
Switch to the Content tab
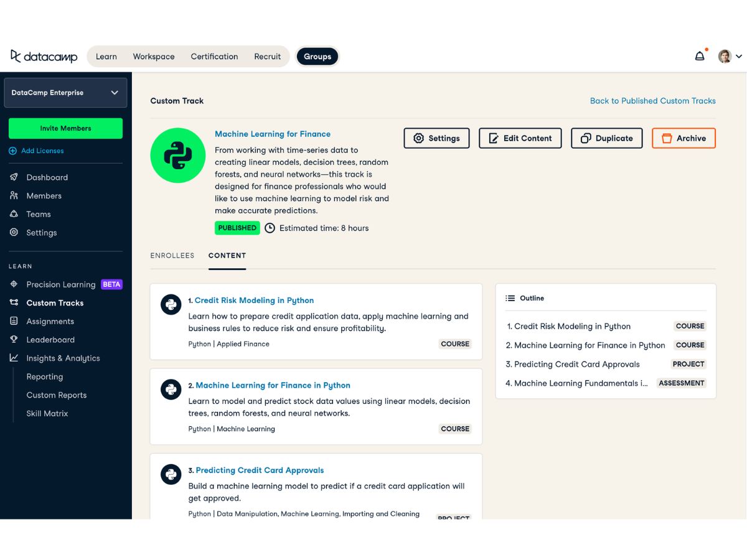tap(227, 256)
